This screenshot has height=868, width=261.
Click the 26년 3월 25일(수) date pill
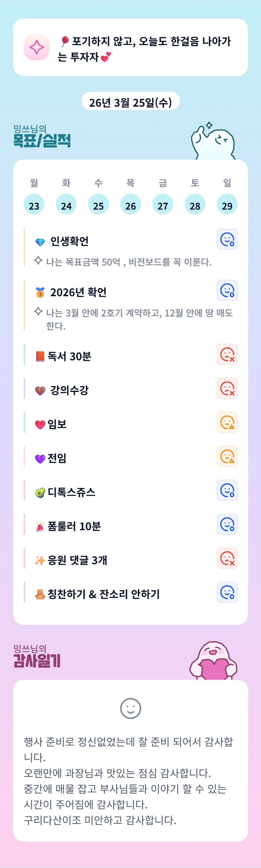point(131,101)
